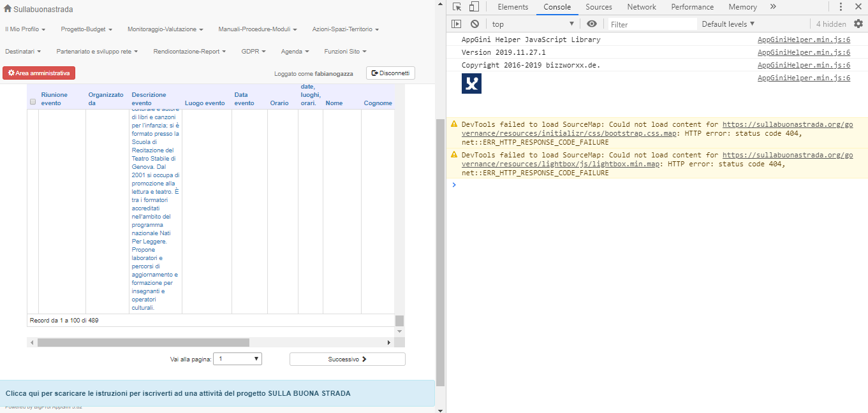Click the 4 hidden messages indicator
This screenshot has width=868, height=413.
pyautogui.click(x=831, y=24)
